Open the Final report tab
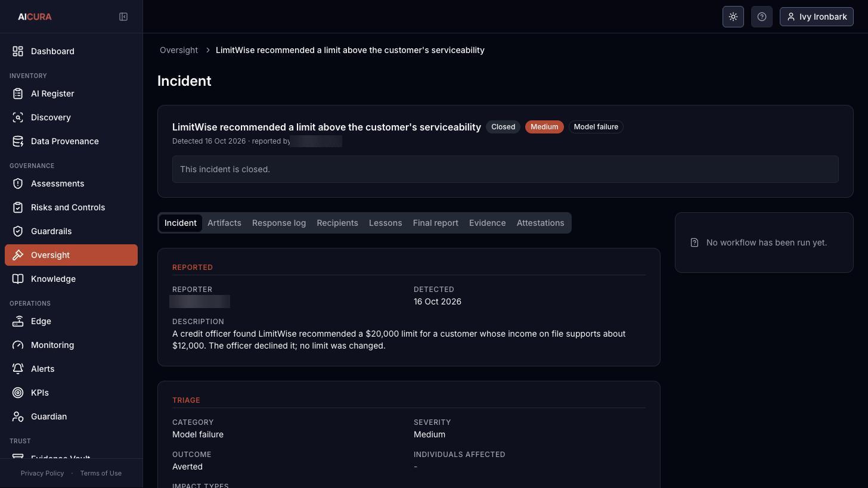Screen dimensions: 868x488 436,223
